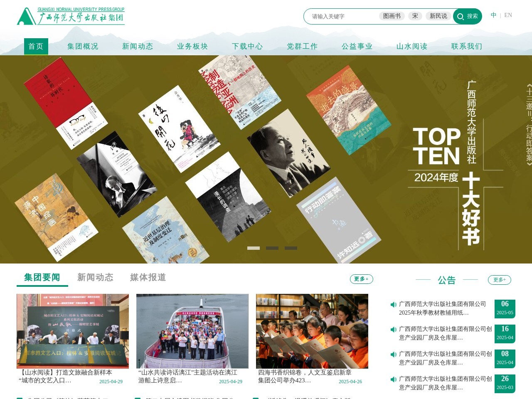
Task: Open the 联系我们 menu item
Action: [x=467, y=47]
